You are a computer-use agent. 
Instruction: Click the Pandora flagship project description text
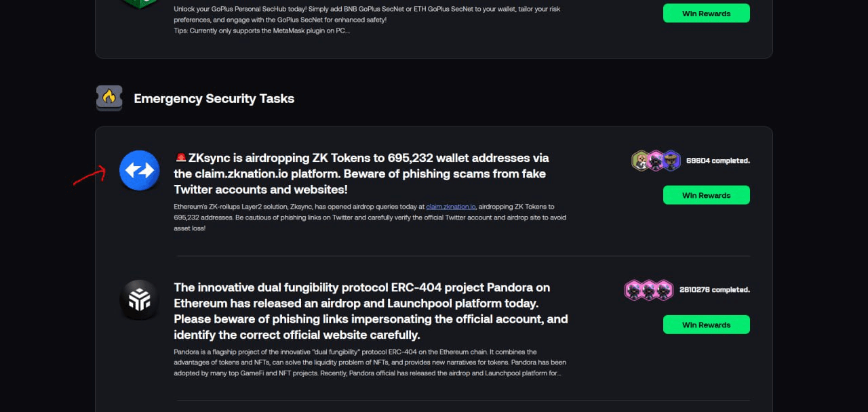click(370, 363)
